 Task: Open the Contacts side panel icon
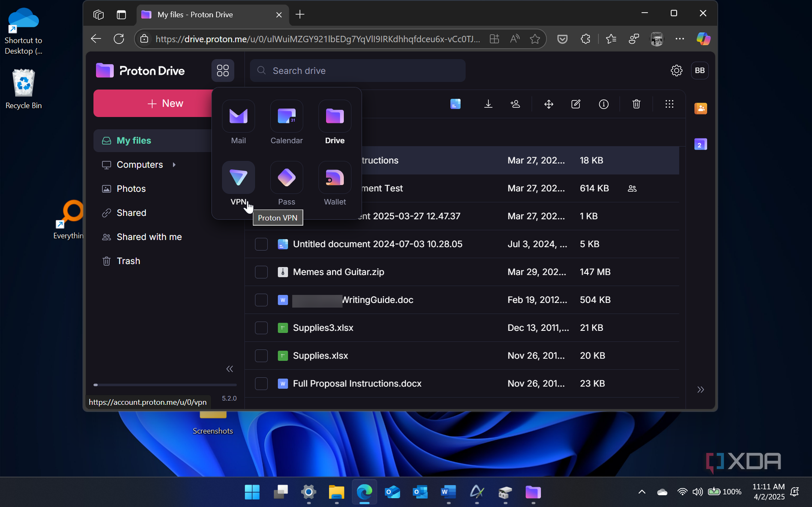tap(701, 108)
